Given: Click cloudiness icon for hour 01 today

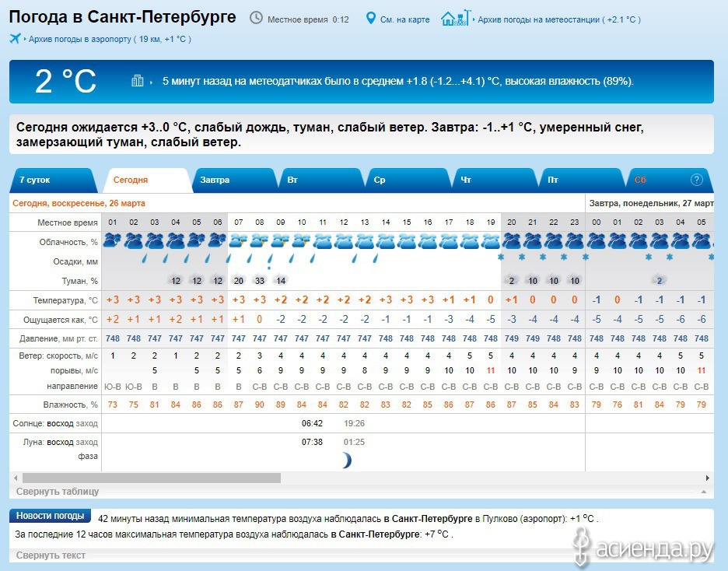Looking at the screenshot, I should (112, 241).
